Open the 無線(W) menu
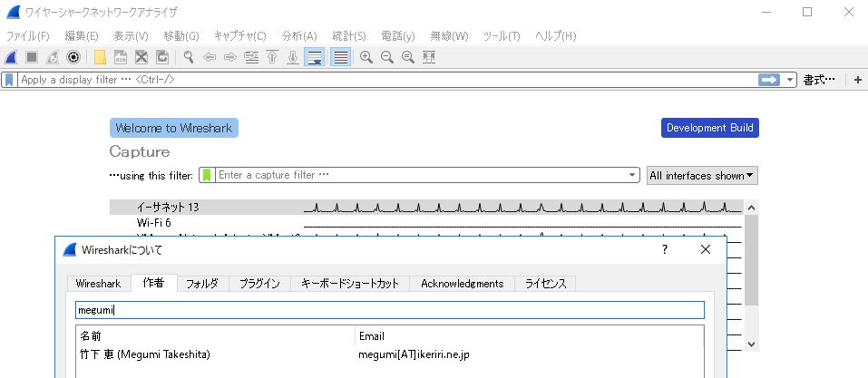The height and width of the screenshot is (378, 868). tap(449, 36)
